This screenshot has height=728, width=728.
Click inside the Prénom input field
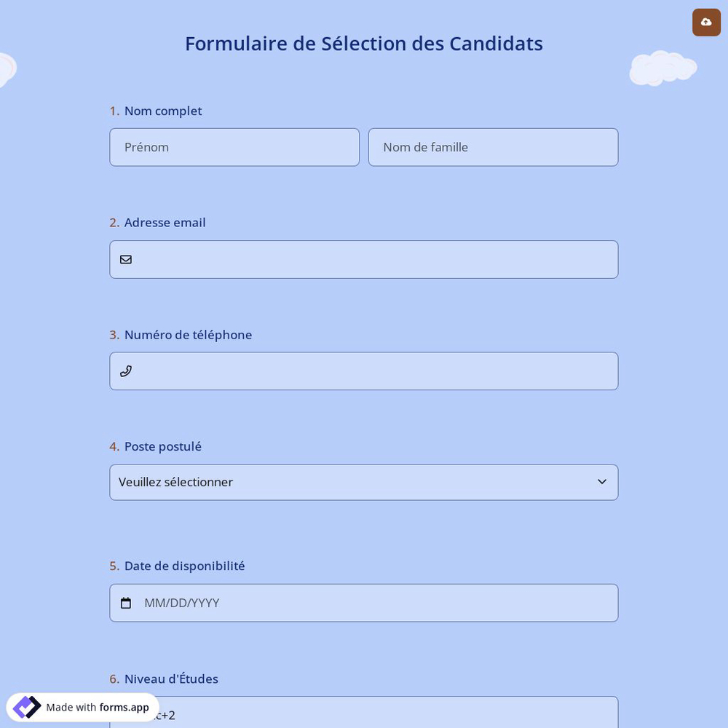pos(234,147)
